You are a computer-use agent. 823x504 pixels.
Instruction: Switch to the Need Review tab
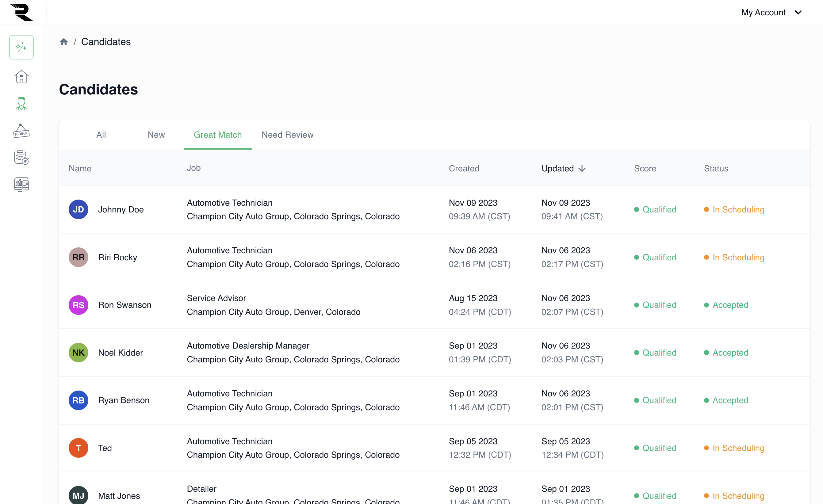tap(287, 135)
